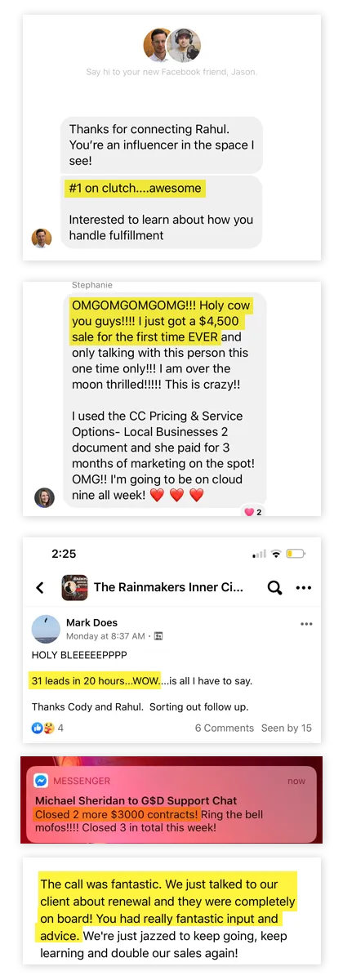Open Mark Does post options ellipsis
Image resolution: width=343 pixels, height=980 pixels.
(x=306, y=624)
